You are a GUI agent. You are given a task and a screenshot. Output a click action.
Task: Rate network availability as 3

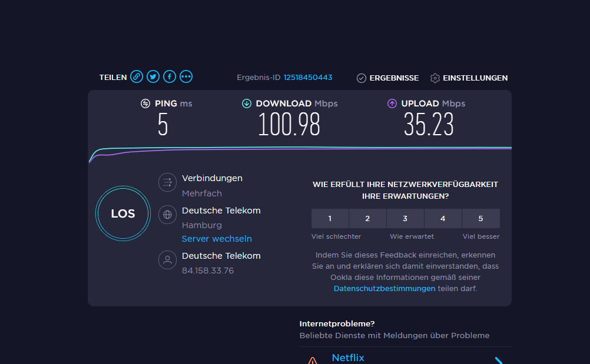click(405, 219)
